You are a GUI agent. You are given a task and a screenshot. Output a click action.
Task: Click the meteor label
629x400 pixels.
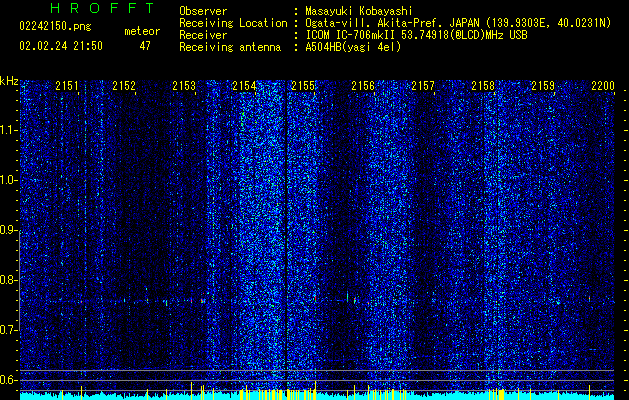[142, 31]
